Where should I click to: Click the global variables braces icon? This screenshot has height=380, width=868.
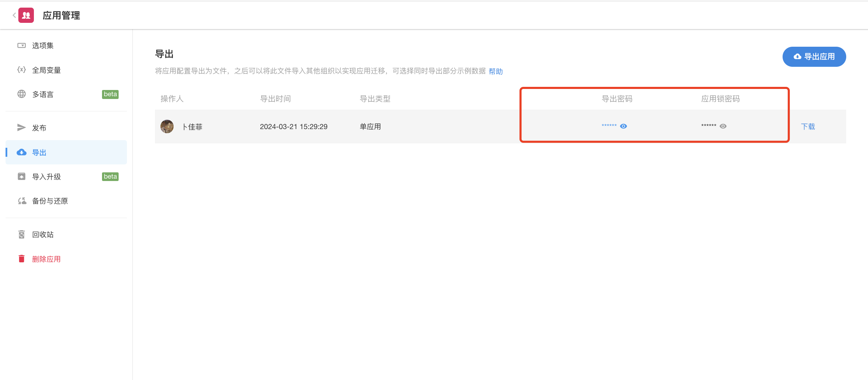click(21, 70)
